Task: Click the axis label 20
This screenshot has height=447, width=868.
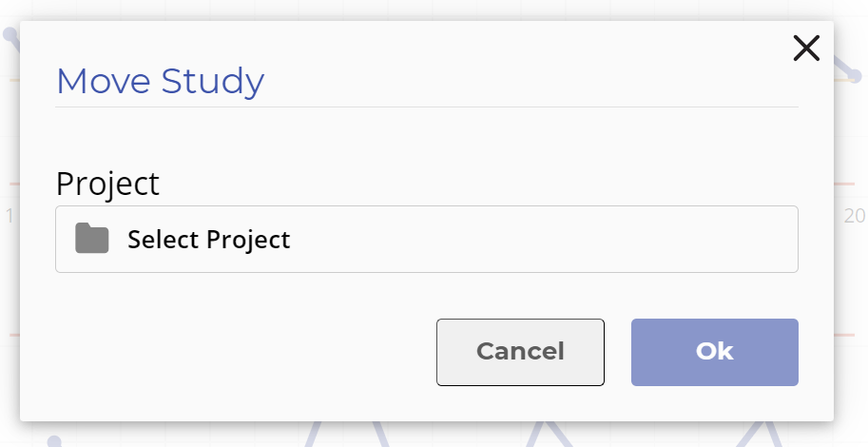Action: (x=855, y=216)
